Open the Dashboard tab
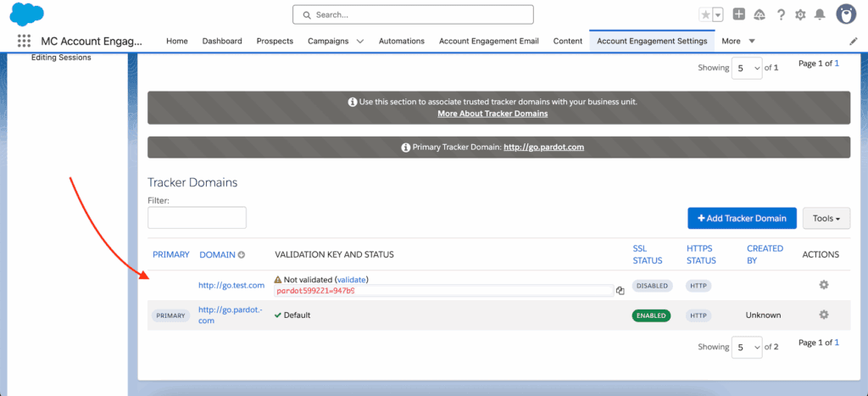Viewport: 868px width, 396px height. [x=222, y=41]
